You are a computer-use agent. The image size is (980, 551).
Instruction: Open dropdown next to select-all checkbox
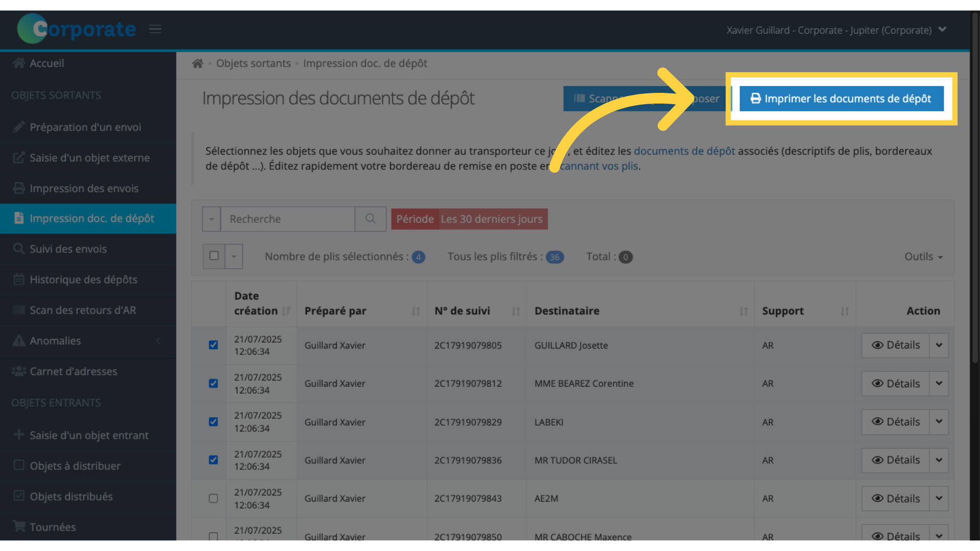(234, 257)
